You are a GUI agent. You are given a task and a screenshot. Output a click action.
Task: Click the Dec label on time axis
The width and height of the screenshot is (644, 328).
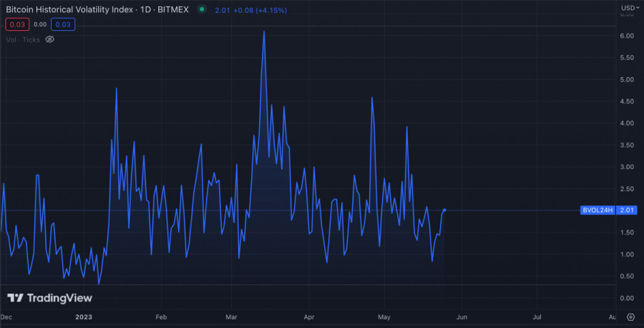(6, 316)
